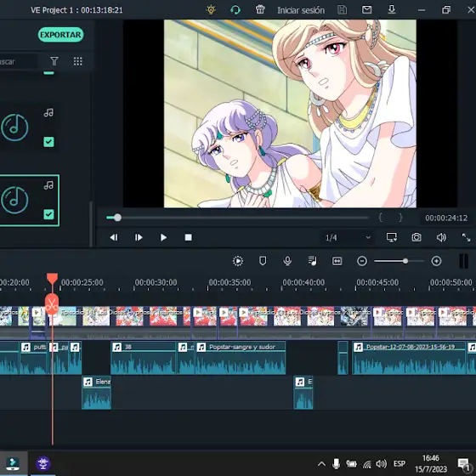Record voiceover with microphone icon
Viewport: 476px width, 476px height.
click(287, 261)
